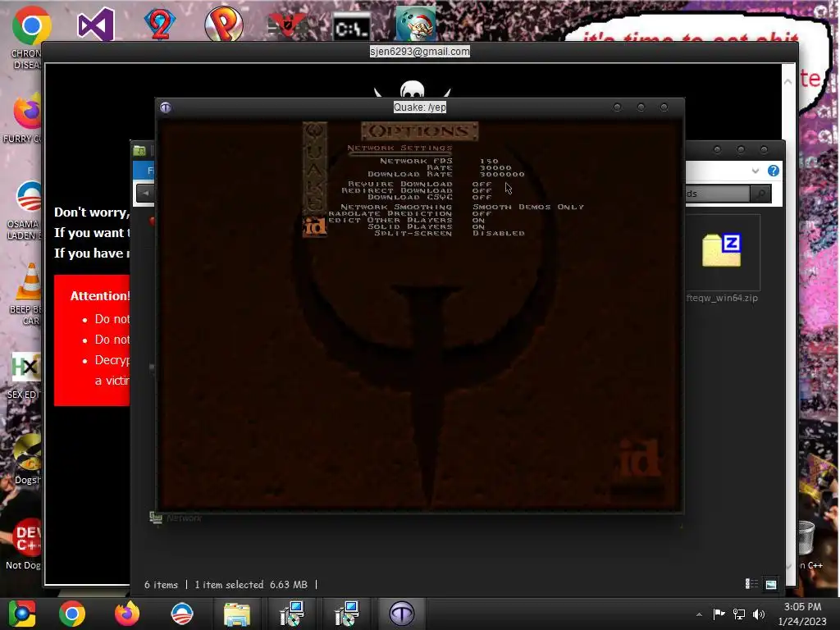Switch Explorer to details view icon
840x630 pixels.
[x=751, y=584]
